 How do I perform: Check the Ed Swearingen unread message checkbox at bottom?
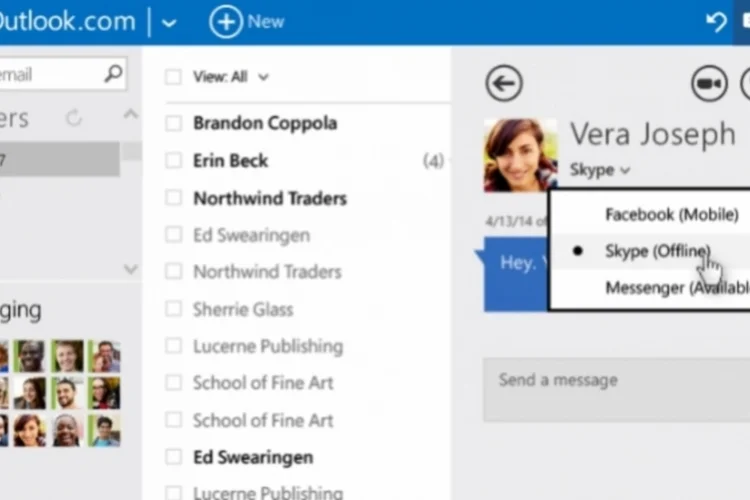pos(173,457)
